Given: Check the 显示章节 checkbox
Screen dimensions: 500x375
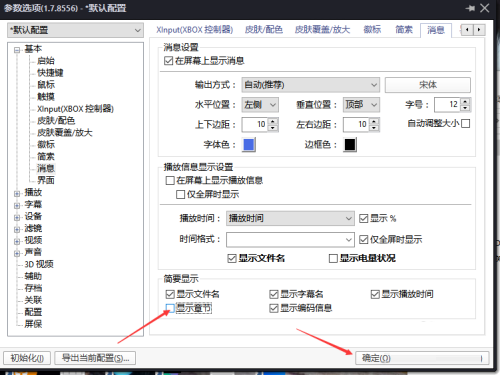Looking at the screenshot, I should (170, 308).
